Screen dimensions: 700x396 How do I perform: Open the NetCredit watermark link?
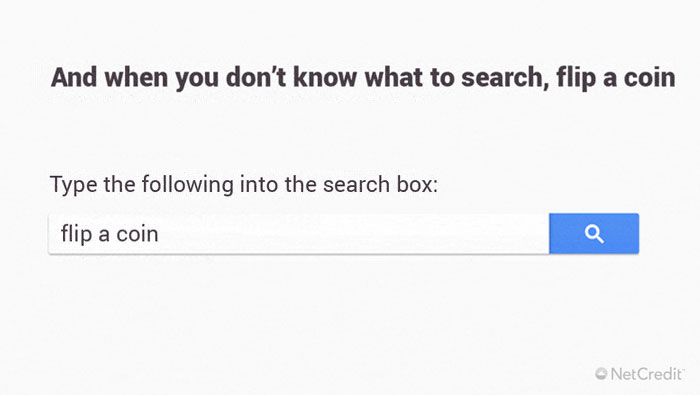point(640,373)
